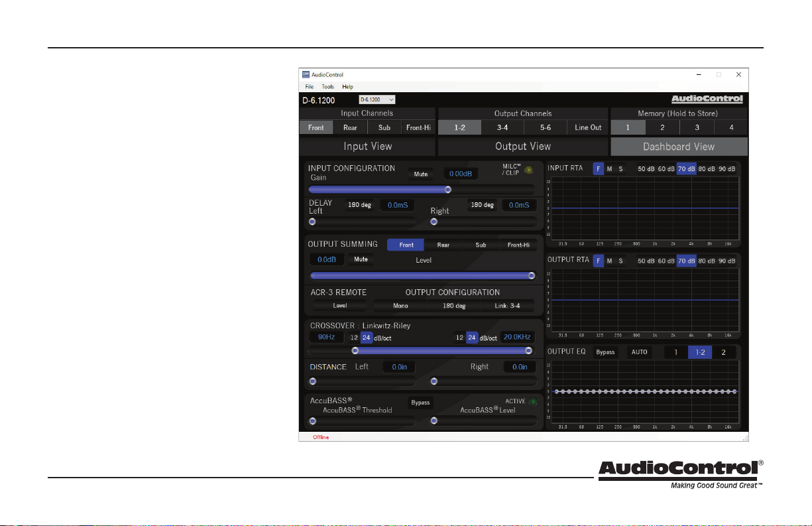Image resolution: width=812 pixels, height=526 pixels.
Task: Select 12 dB/oct slope next to 90Hz
Action: [354, 337]
